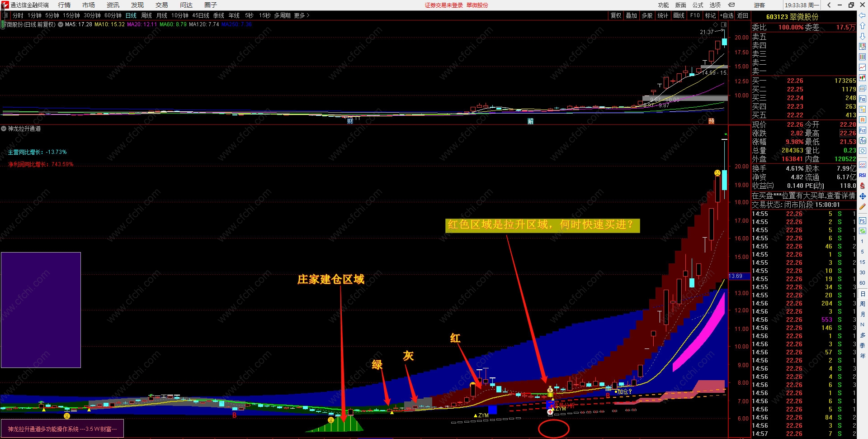
Task: Select the pencil drawing tool icon
Action: (863, 206)
